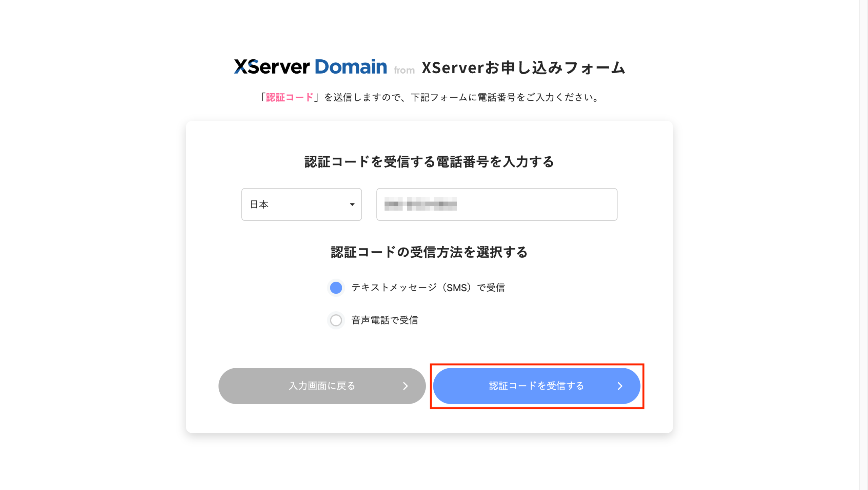This screenshot has width=868, height=490.
Task: Click the small "from" text beside logo
Action: [404, 70]
